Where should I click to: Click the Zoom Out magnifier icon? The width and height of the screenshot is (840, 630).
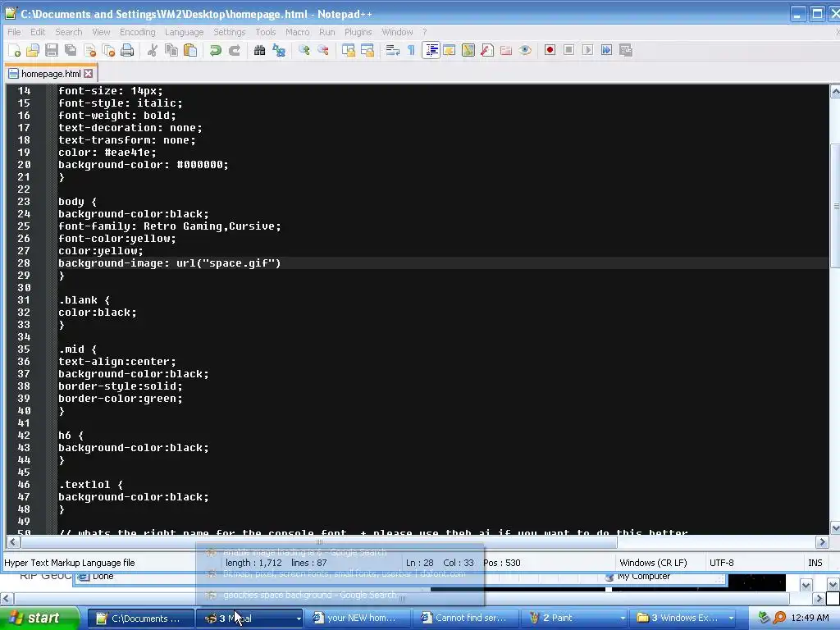click(323, 50)
